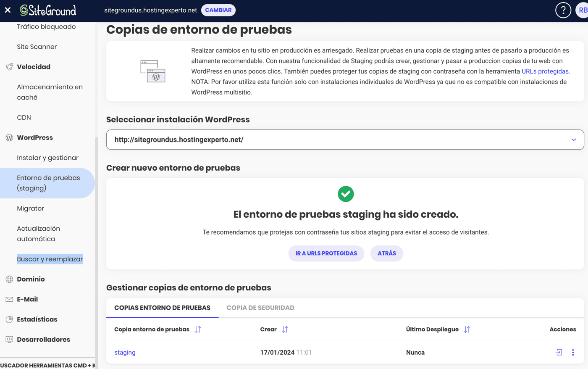Sort by Copia entorno de pruebas arrows
This screenshot has height=369, width=588.
point(198,329)
